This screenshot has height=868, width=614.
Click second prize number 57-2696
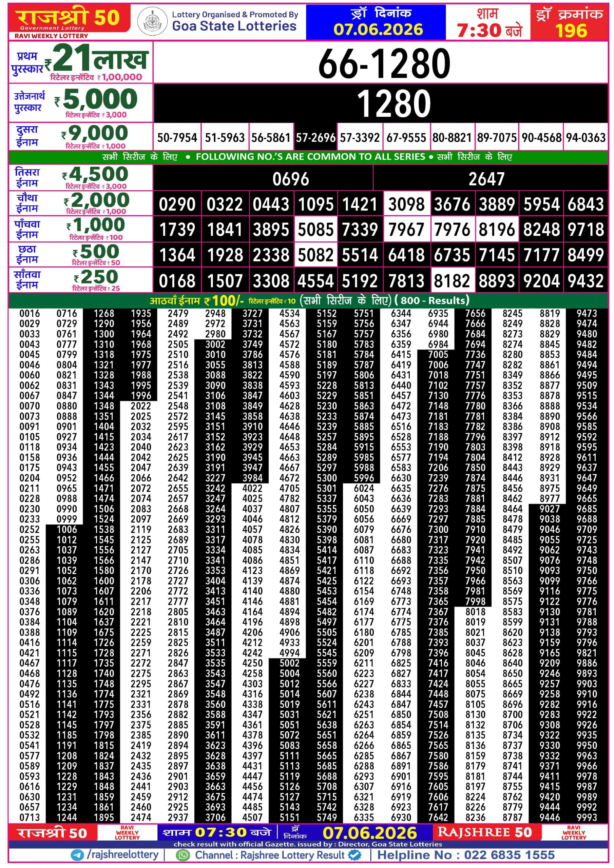[x=315, y=138]
